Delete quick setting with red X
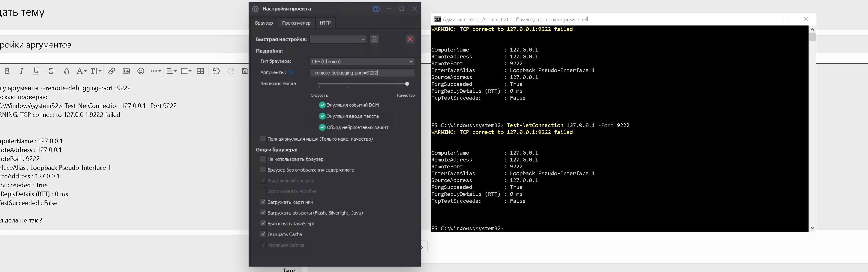 pos(410,39)
